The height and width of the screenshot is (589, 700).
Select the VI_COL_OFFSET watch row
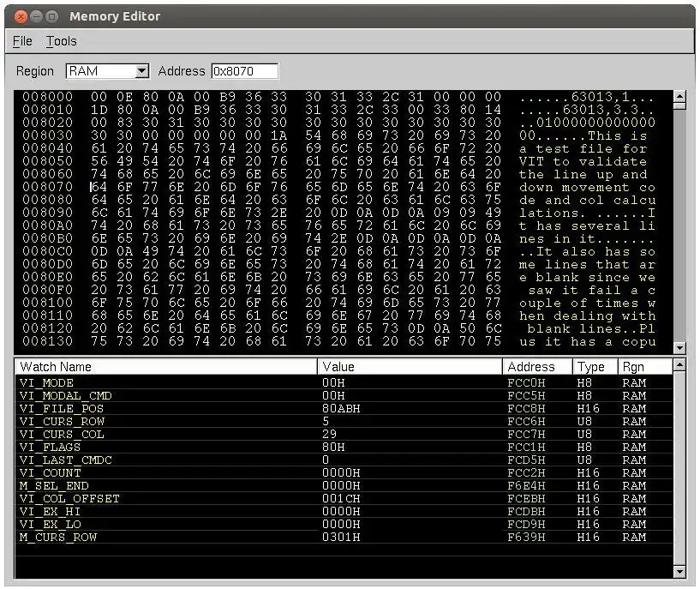tap(344, 498)
